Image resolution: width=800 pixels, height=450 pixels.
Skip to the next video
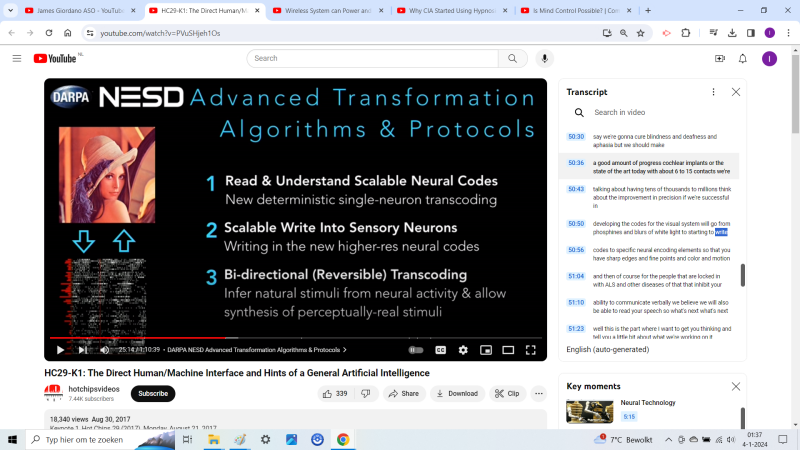(82, 350)
